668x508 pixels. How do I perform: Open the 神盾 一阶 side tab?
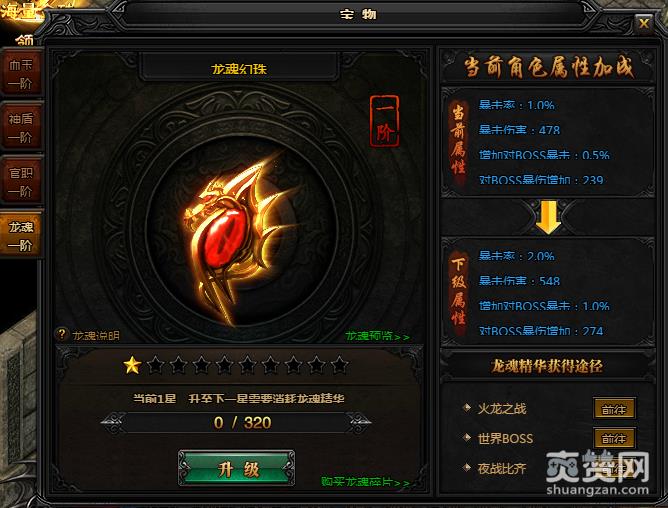[21, 127]
